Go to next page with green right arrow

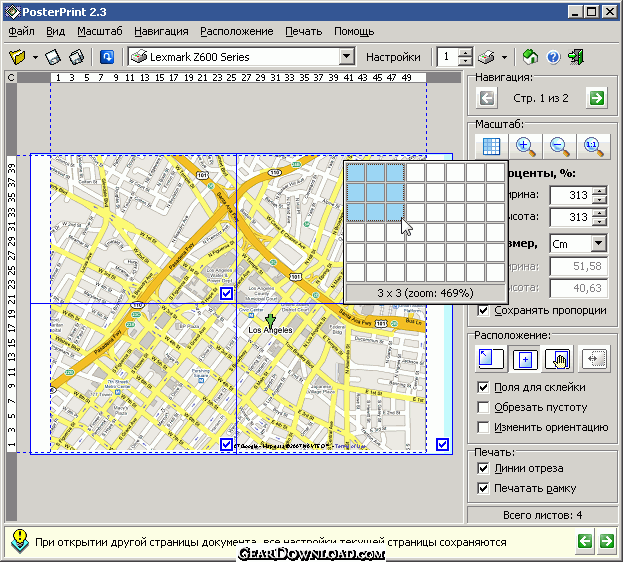pos(597,98)
